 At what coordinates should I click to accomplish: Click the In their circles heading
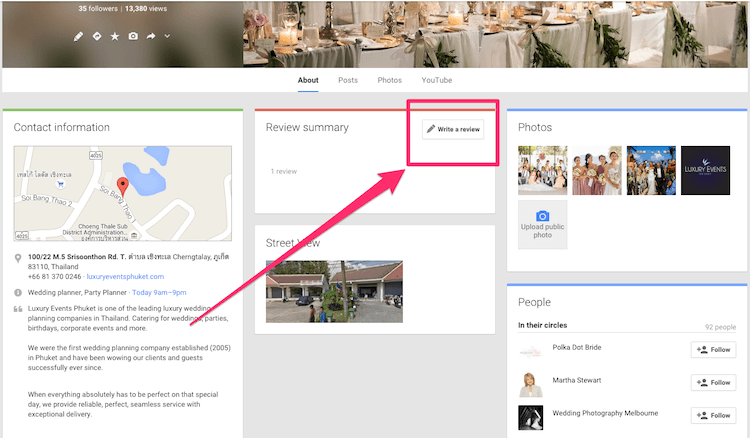tap(542, 325)
